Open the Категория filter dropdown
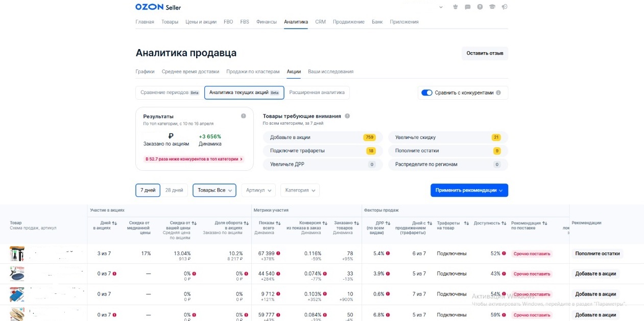 300,190
